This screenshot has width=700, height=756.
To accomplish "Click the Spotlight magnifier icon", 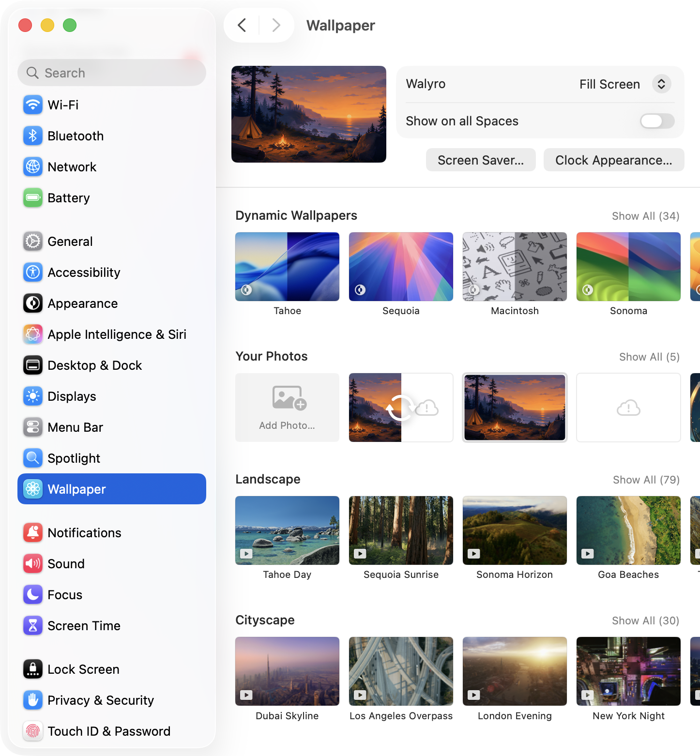I will 33,458.
